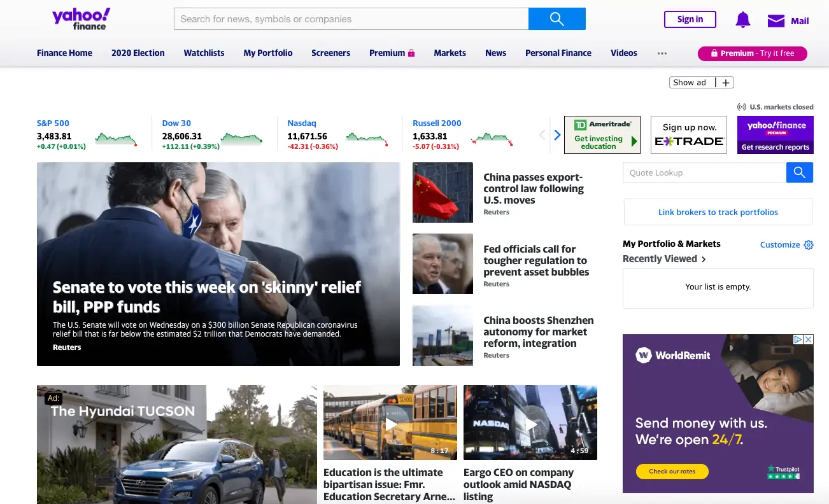
Task: Show previous market tickers with left arrow
Action: (x=542, y=135)
